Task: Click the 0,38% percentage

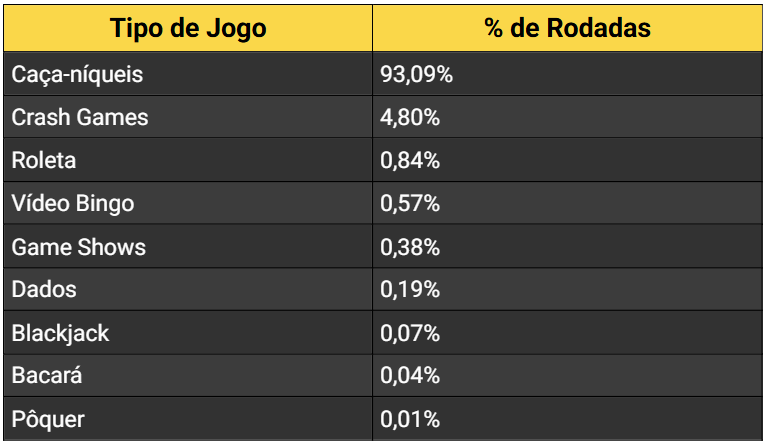Action: [x=410, y=247]
